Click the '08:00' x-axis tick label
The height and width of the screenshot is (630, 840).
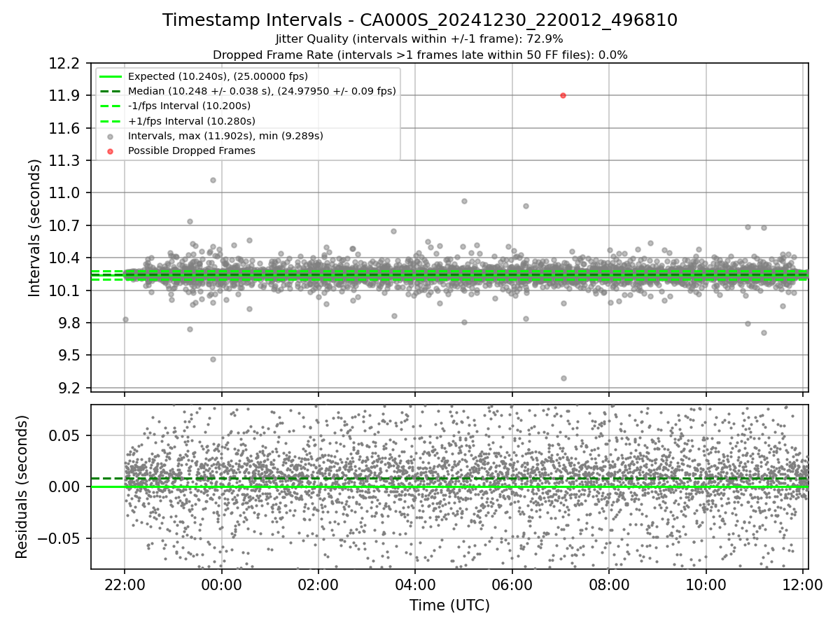[608, 586]
